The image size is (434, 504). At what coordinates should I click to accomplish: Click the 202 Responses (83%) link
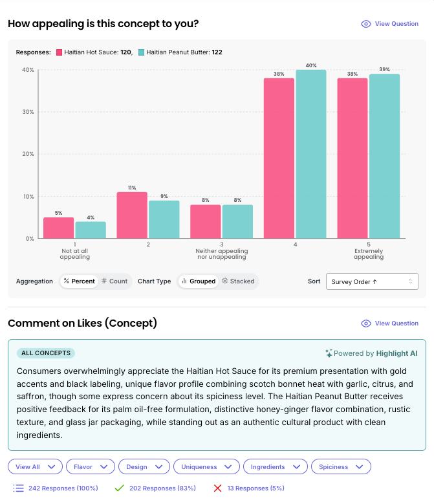[162, 488]
